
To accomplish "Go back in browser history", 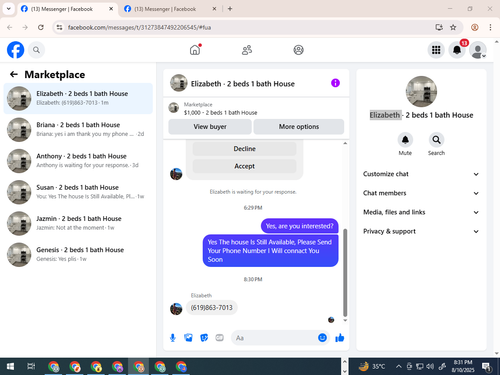I will (10, 27).
